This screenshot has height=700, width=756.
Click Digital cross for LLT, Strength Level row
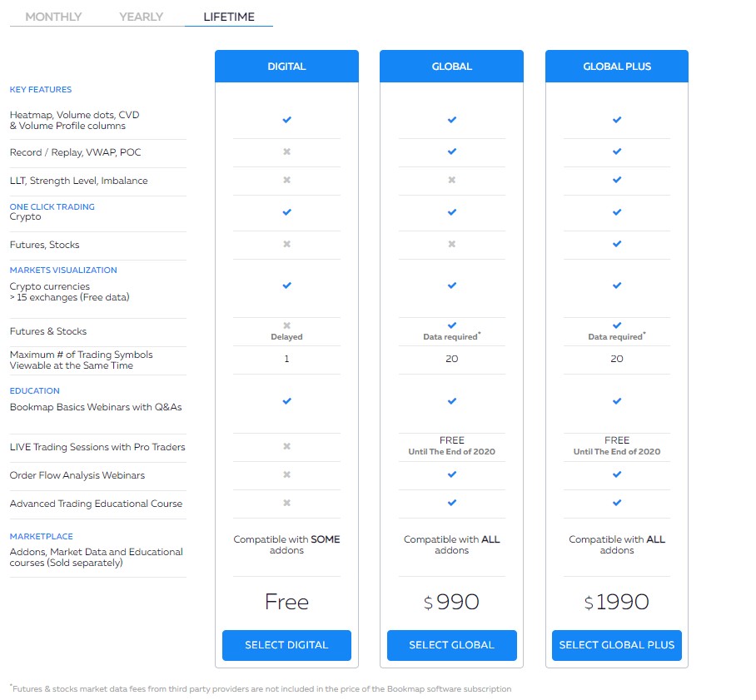287,180
